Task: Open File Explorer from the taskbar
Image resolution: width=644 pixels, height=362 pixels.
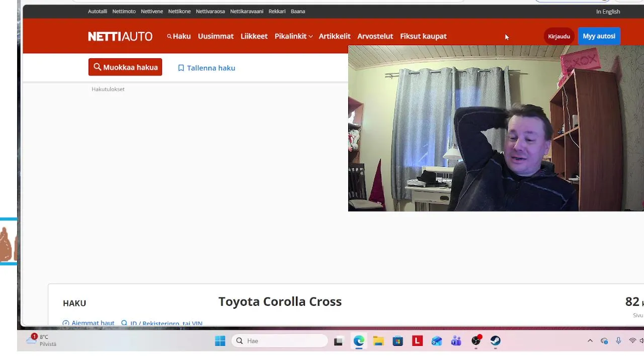Action: (378, 341)
